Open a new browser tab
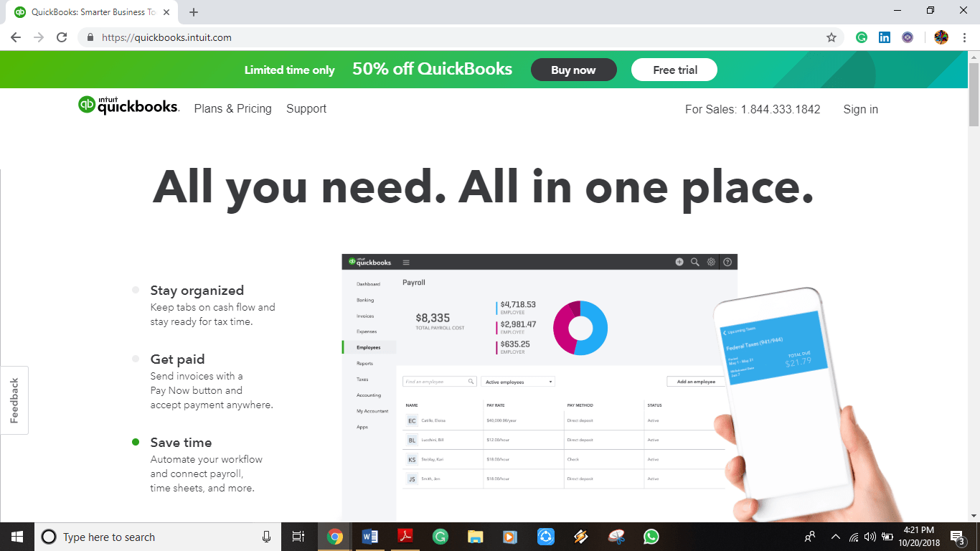980x551 pixels. click(x=193, y=12)
